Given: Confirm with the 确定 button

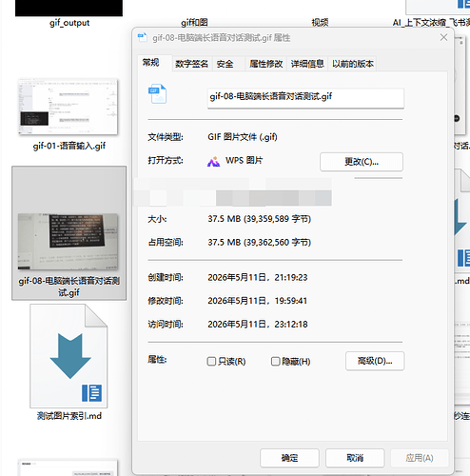Looking at the screenshot, I should click(x=289, y=458).
